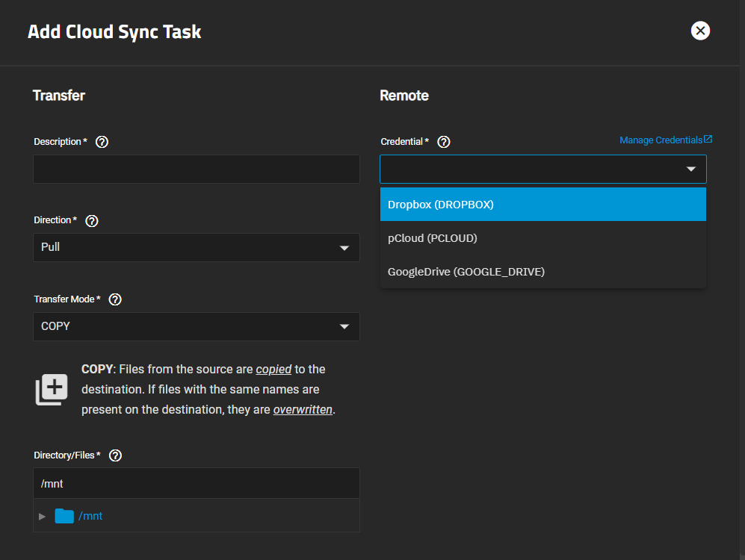This screenshot has height=560, width=745.
Task: Click the underlined word copied
Action: [x=273, y=369]
